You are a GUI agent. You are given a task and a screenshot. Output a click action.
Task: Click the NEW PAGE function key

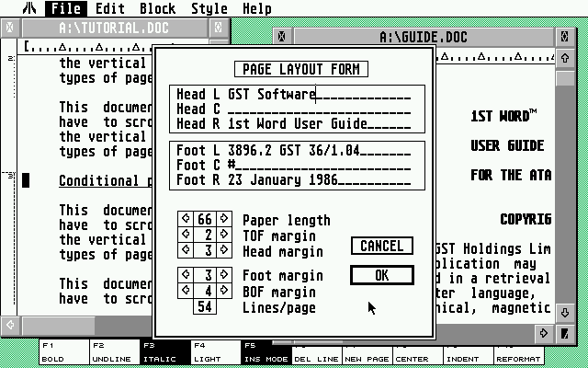pyautogui.click(x=367, y=355)
